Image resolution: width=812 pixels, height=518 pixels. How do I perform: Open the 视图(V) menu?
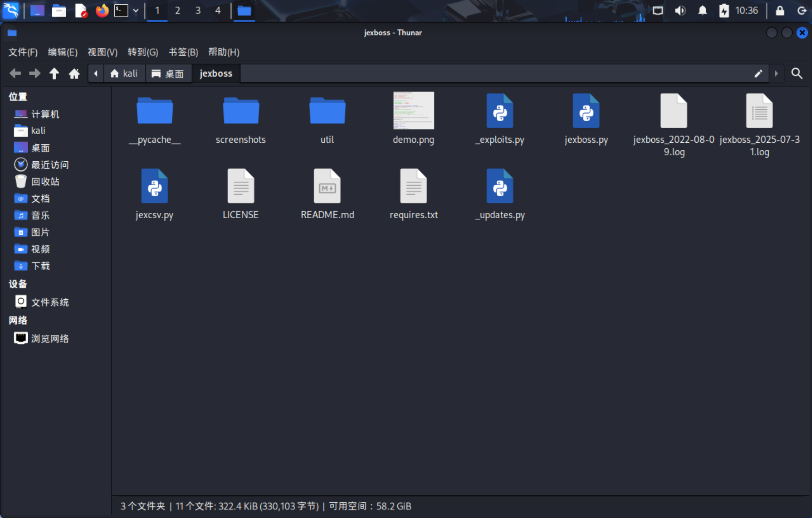103,52
